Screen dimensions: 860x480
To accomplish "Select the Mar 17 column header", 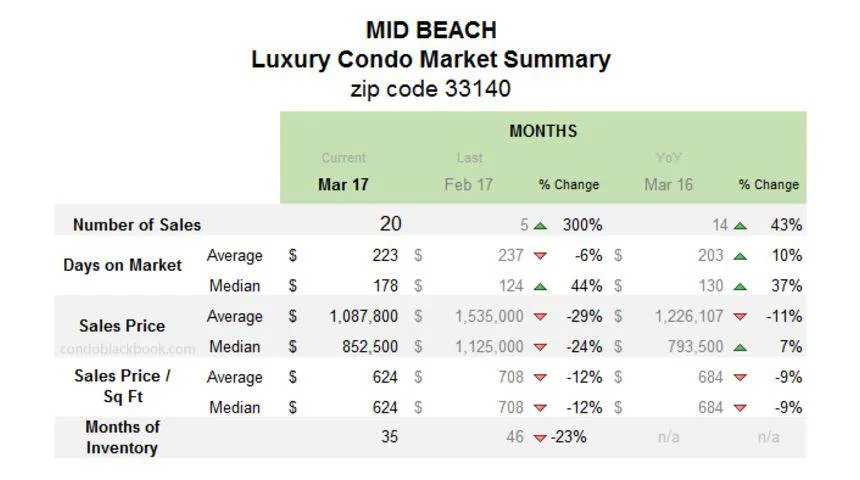I will pos(342,184).
